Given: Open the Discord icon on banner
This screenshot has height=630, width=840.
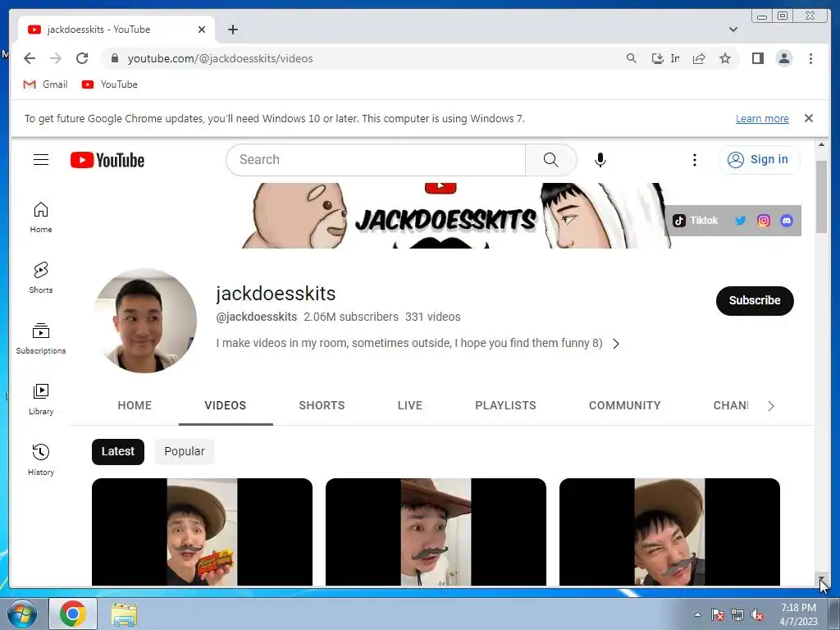Looking at the screenshot, I should click(x=787, y=221).
